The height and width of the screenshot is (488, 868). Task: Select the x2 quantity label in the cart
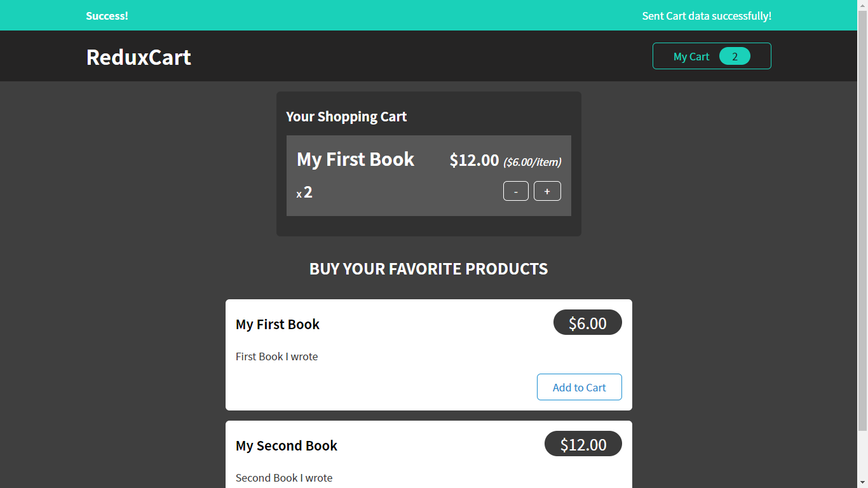[x=304, y=193]
